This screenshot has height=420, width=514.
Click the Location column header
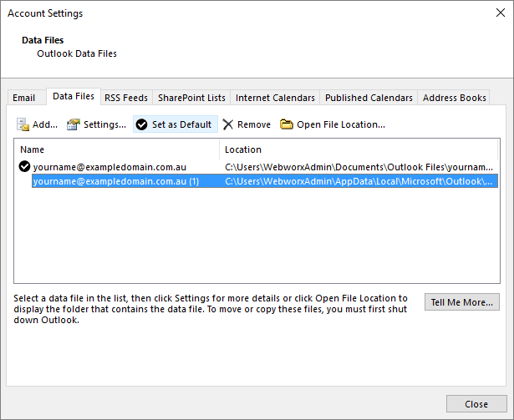coord(359,149)
